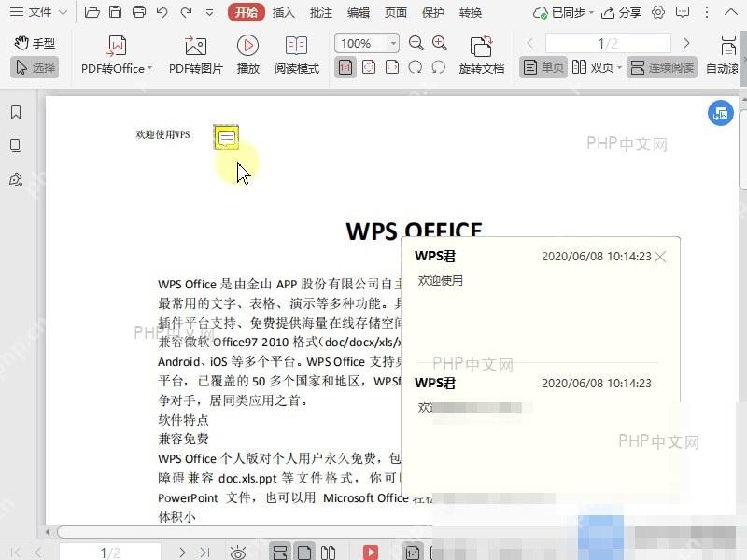Screen dimensions: 747x560
Task: Click the 已同步 cloud sync status
Action: pos(563,13)
